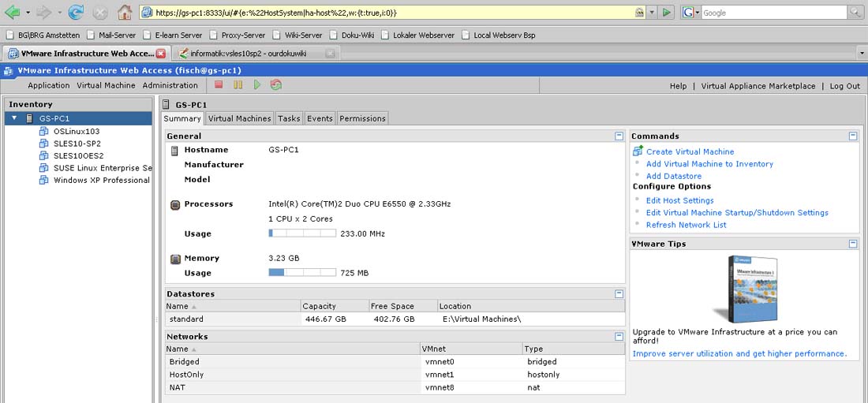Click the Windows XP Professional VM icon
This screenshot has width=868, height=403.
tap(43, 180)
